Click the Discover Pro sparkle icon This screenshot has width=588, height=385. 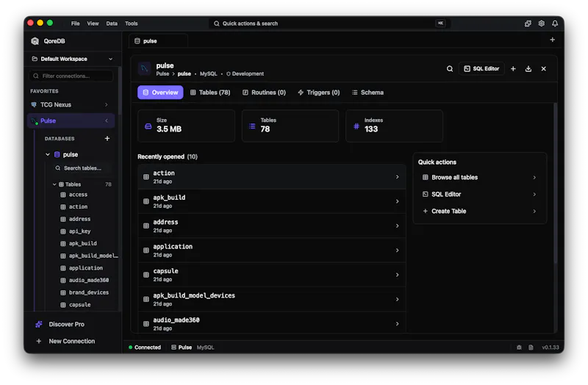(39, 325)
